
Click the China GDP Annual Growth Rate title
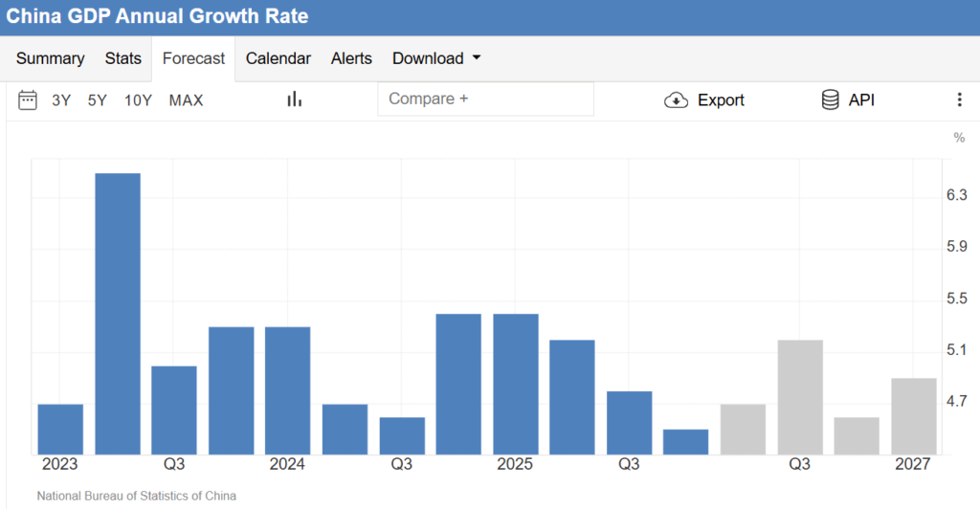point(157,16)
